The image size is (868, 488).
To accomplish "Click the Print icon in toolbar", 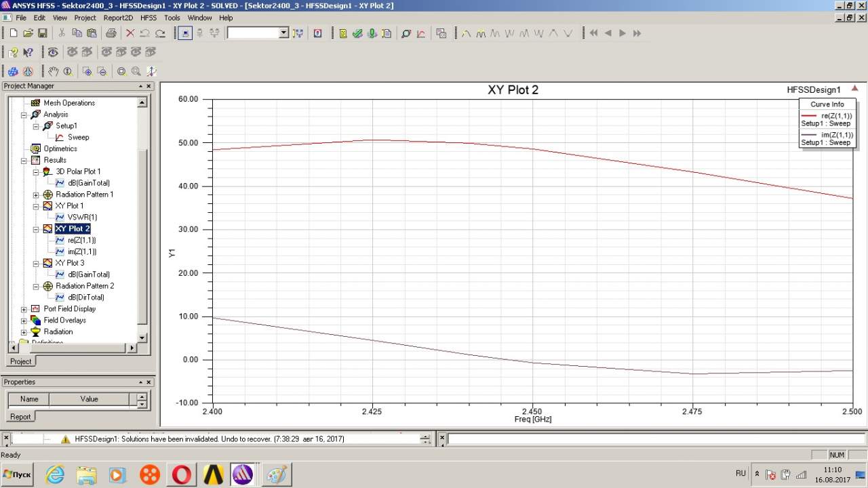I will pyautogui.click(x=111, y=33).
